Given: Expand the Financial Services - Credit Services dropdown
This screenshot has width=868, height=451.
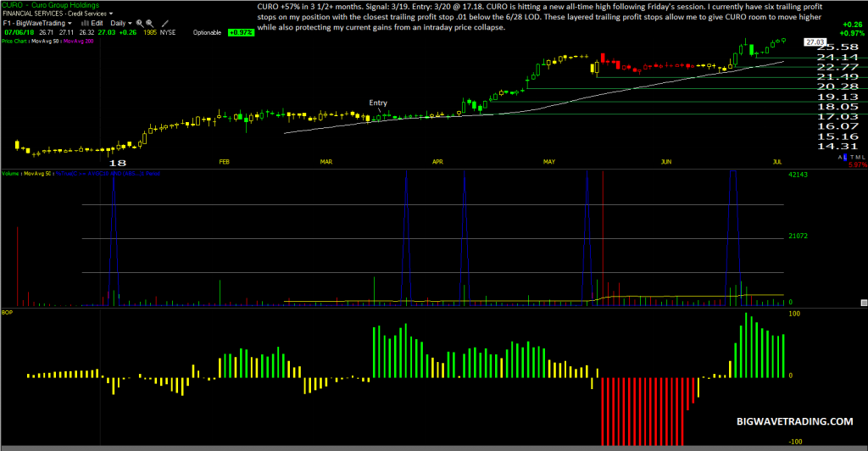Looking at the screenshot, I should 58,14.
